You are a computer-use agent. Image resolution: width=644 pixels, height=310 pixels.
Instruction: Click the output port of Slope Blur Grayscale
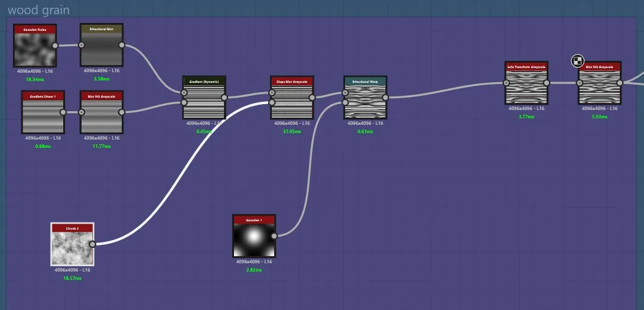coord(312,98)
